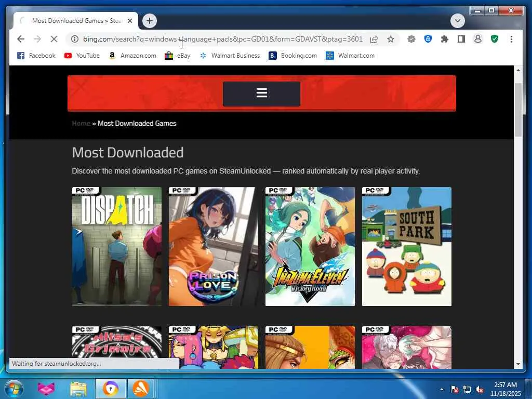Open the blue shield extension icon
This screenshot has width=532, height=399.
(x=428, y=39)
